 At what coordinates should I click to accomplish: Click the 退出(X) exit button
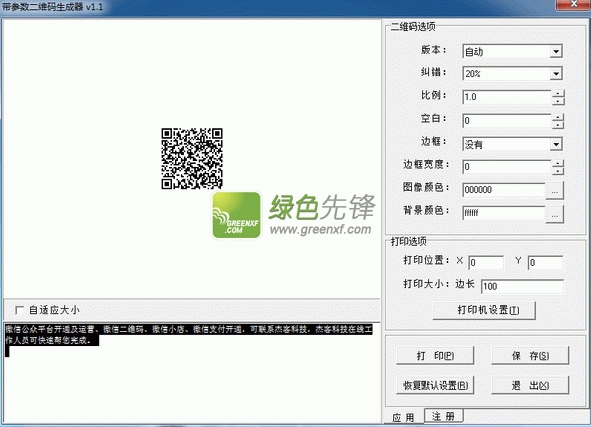(x=530, y=385)
